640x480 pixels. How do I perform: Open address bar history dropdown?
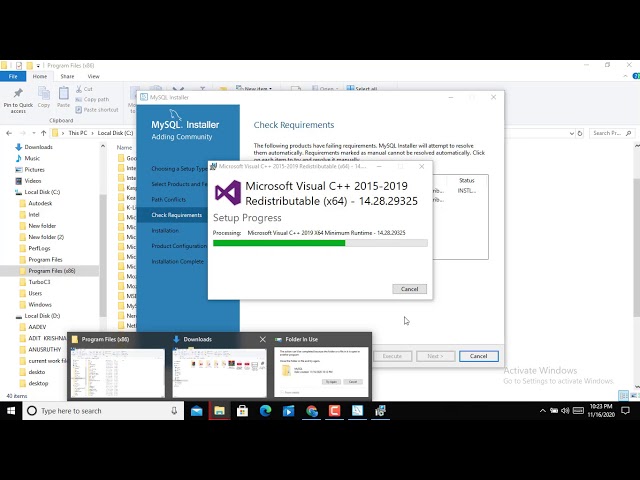[571, 133]
